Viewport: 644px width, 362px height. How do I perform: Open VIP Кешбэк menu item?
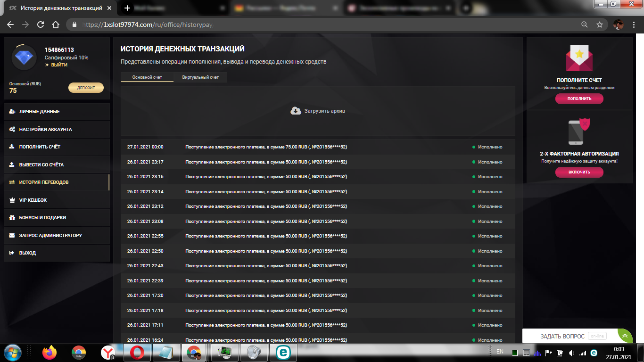click(x=57, y=200)
